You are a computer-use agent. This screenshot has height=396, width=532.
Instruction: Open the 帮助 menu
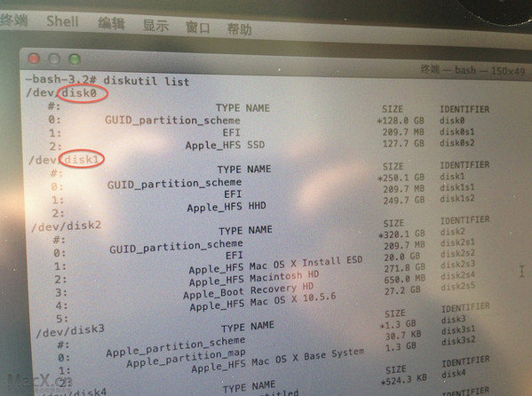point(240,29)
